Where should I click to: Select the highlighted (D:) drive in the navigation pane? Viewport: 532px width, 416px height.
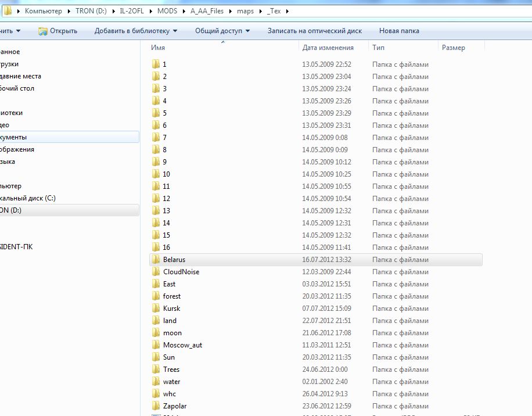point(69,210)
